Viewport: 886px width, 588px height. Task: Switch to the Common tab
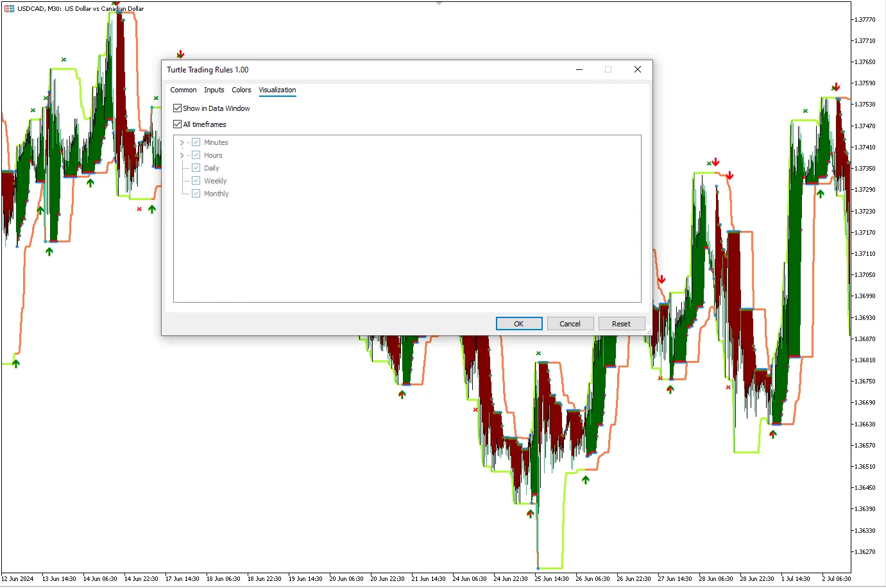(x=183, y=90)
